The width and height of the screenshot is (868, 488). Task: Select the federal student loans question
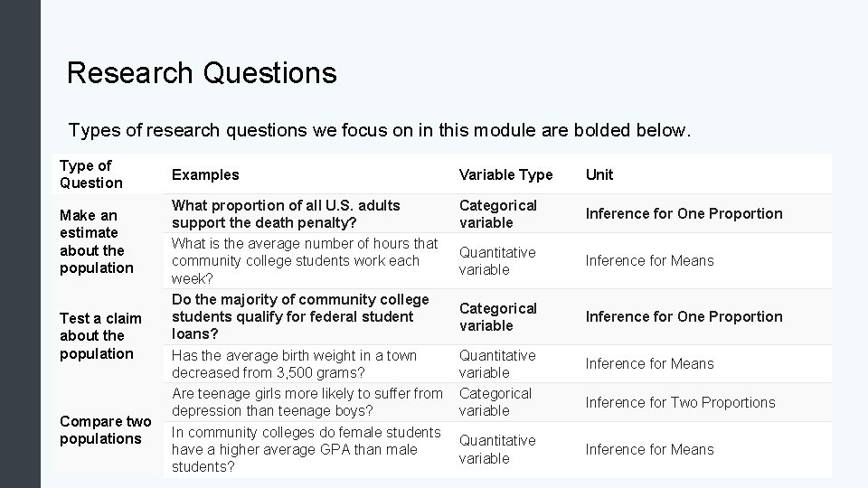tap(300, 316)
